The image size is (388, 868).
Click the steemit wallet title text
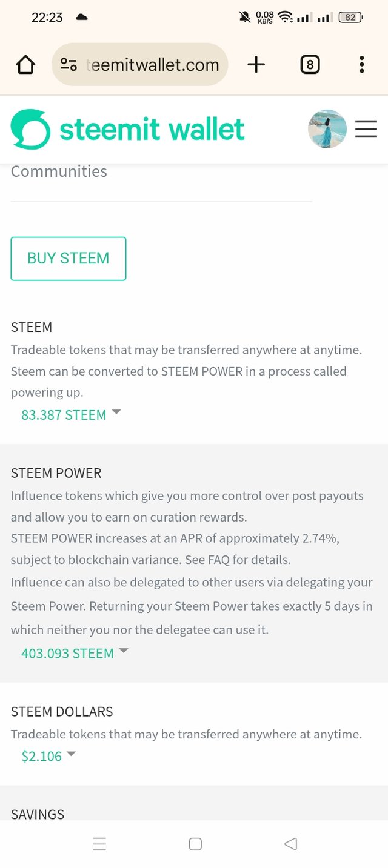tap(152, 129)
